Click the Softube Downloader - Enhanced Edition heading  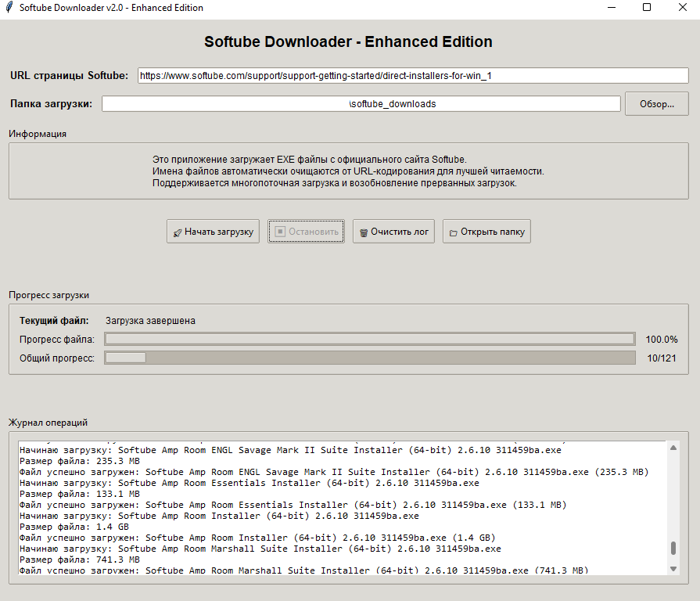coord(348,41)
